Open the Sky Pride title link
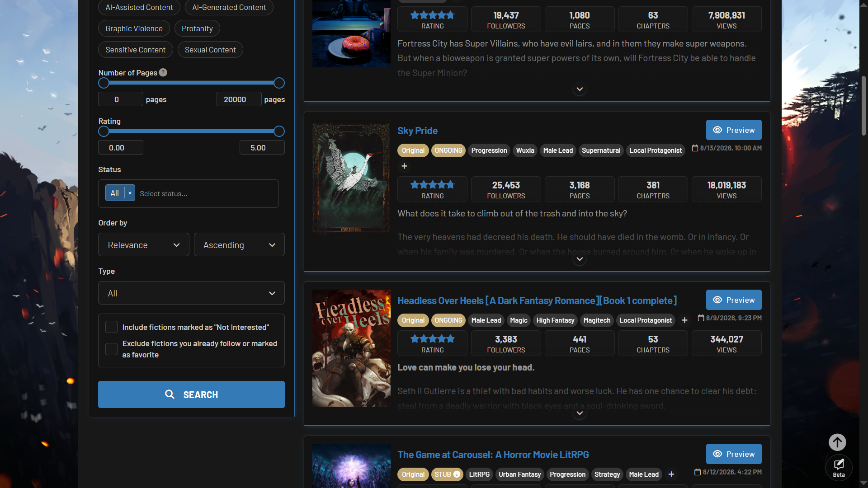 click(417, 131)
